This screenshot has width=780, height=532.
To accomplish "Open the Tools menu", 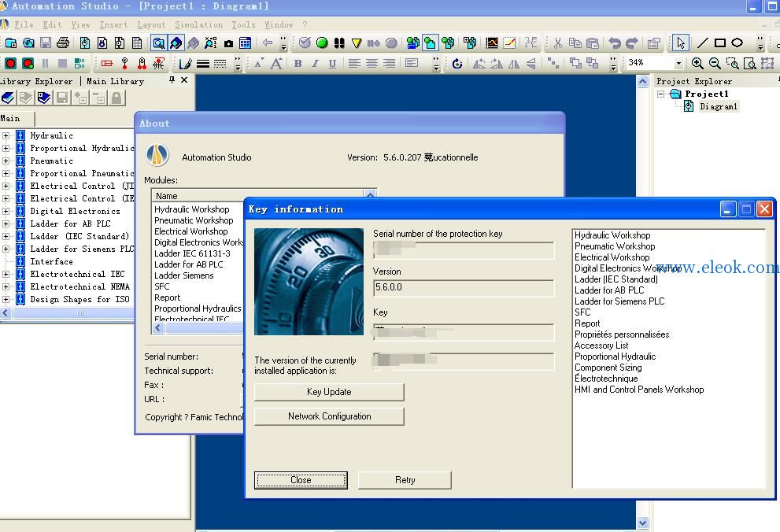I will coord(243,24).
